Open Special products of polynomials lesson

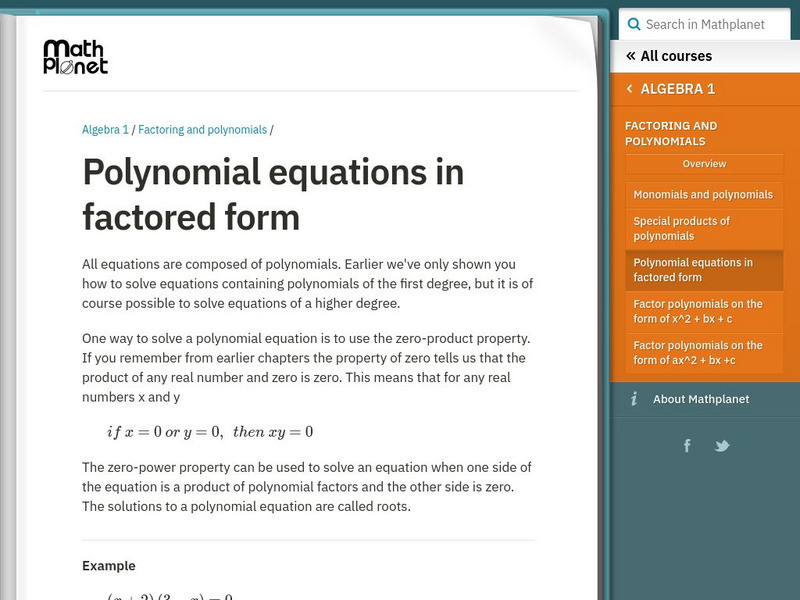[704, 229]
